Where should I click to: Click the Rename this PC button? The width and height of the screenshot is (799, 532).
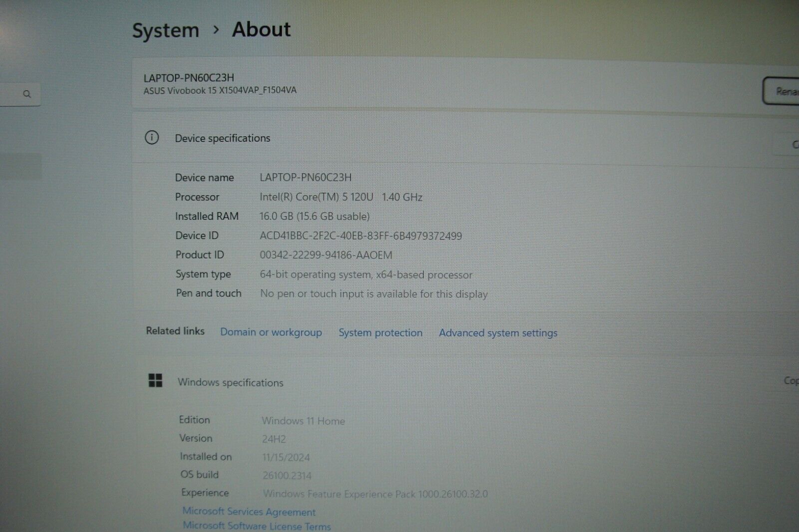click(781, 91)
